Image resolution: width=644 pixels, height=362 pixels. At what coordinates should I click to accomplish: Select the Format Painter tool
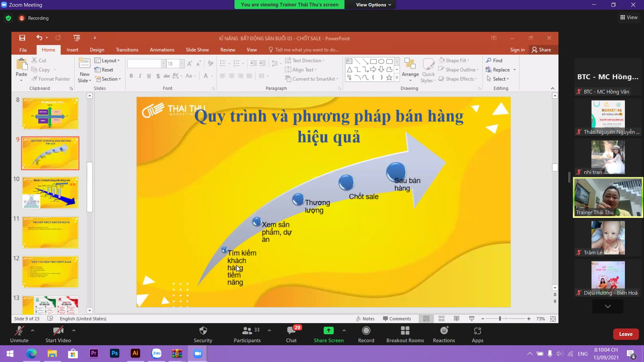51,79
